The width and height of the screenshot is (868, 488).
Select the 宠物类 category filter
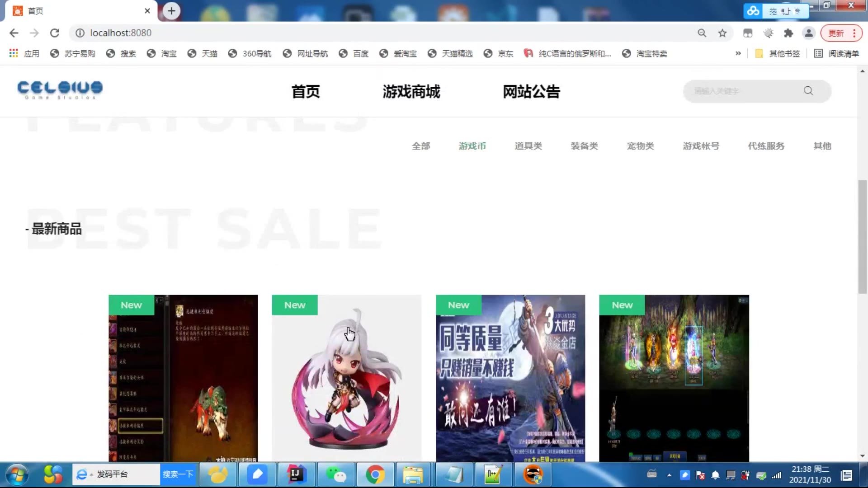click(641, 146)
